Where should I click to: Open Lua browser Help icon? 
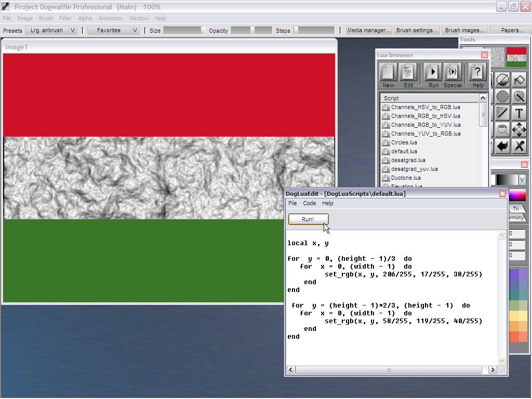[x=477, y=72]
